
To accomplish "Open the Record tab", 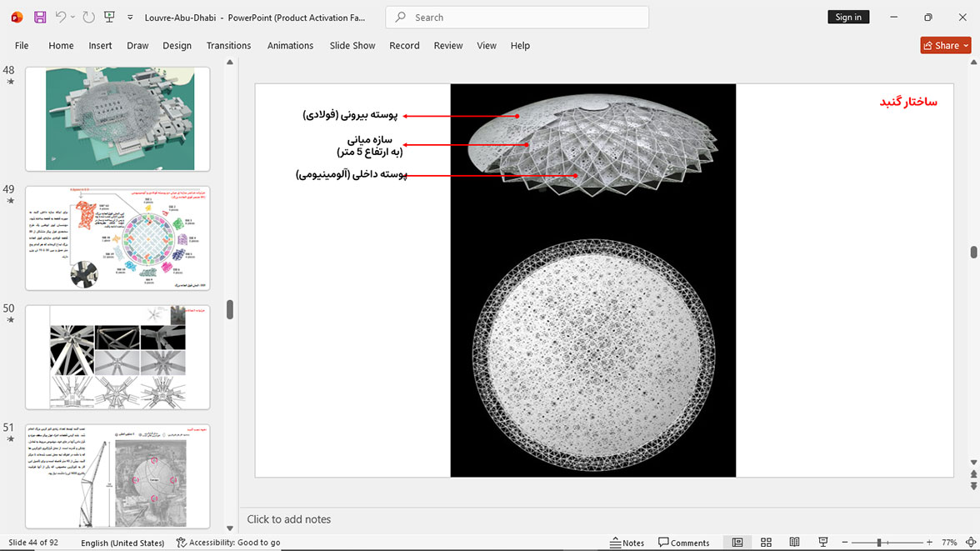I will [x=404, y=46].
